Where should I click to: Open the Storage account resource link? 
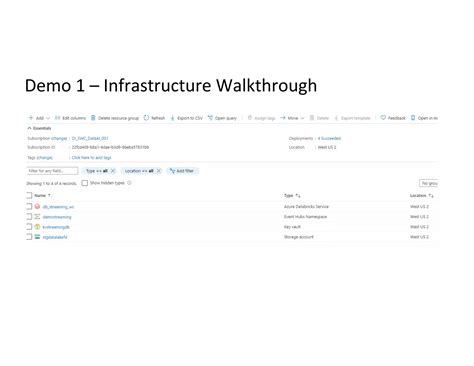click(55, 237)
